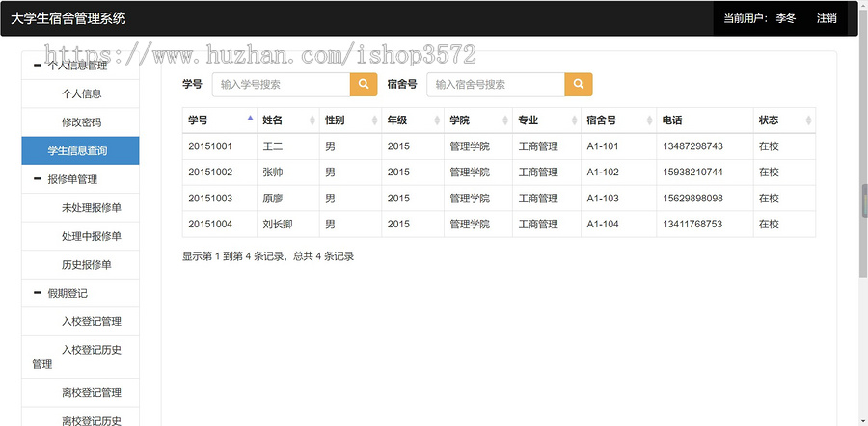Open 离校登记管理 page
Viewport: 868px width, 426px height.
81,393
